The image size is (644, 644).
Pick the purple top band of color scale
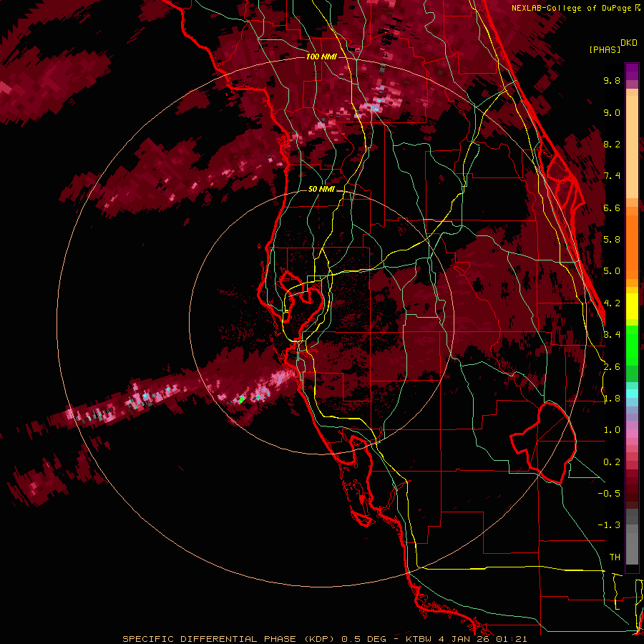(x=632, y=72)
